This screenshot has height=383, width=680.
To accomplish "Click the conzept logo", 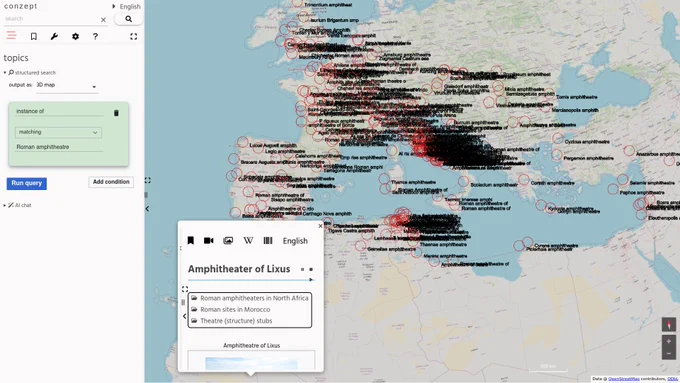I will click(20, 6).
